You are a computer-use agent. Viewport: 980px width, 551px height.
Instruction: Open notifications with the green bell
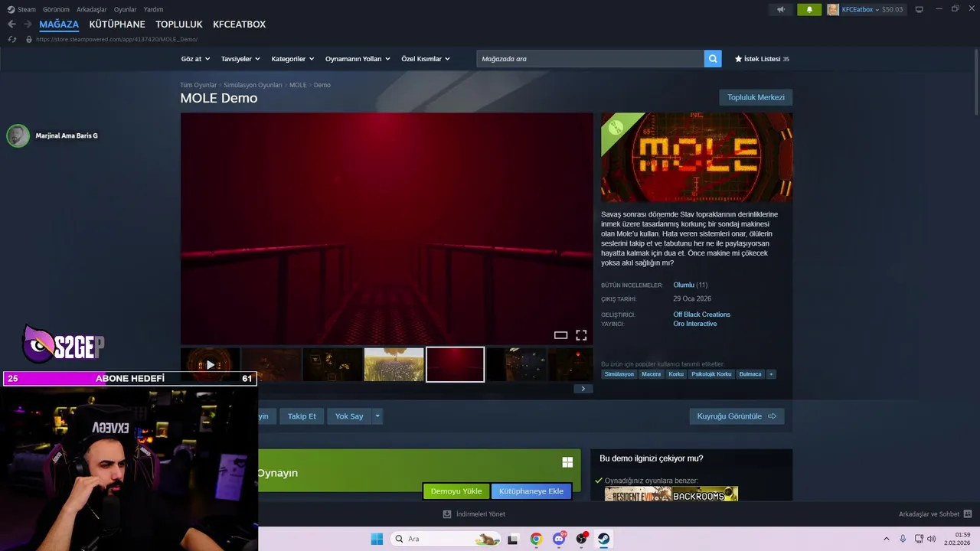809,9
